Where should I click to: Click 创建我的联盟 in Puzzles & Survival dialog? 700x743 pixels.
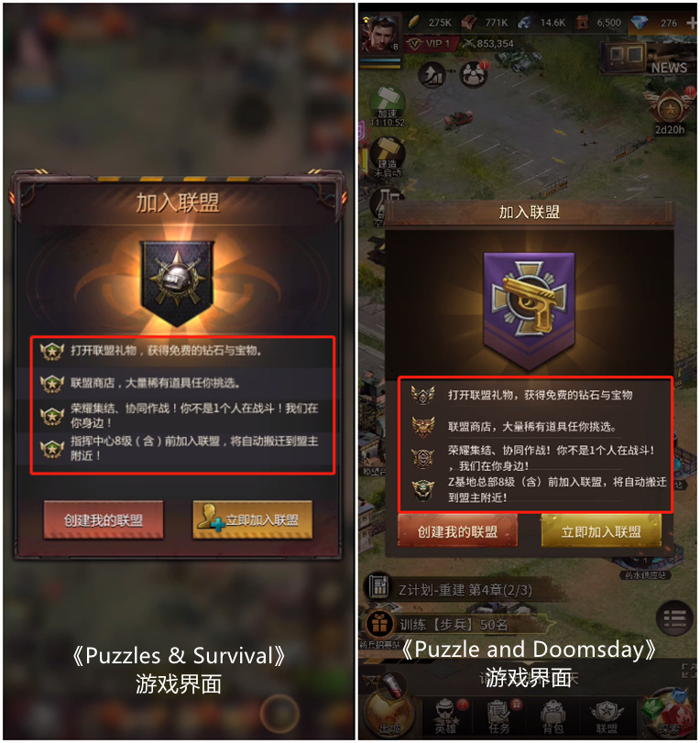click(104, 519)
